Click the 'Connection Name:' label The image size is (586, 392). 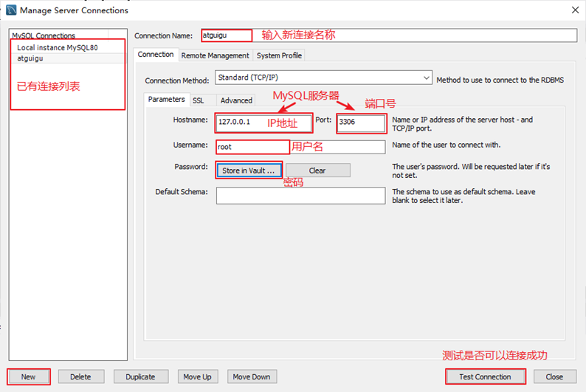(x=164, y=35)
